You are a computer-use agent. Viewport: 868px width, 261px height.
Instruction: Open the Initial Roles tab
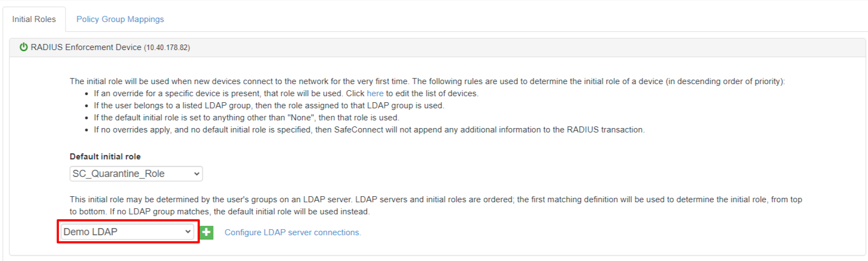[34, 19]
